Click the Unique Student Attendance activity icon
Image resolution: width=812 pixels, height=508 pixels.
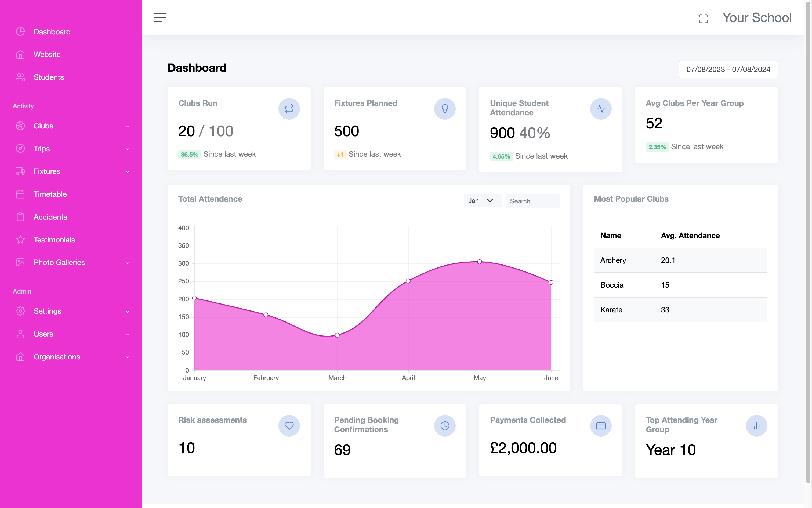tap(601, 109)
